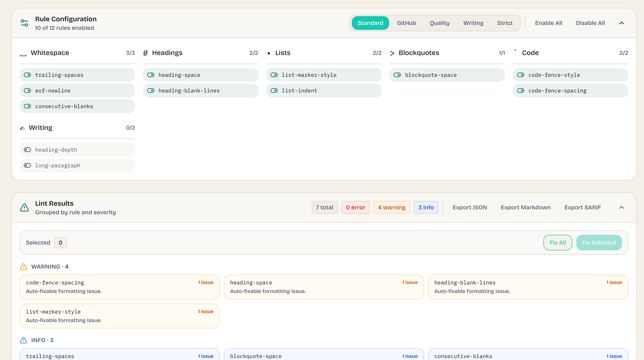The width and height of the screenshot is (644, 360).
Task: Collapse the Rule Configuration panel
Action: [x=622, y=23]
